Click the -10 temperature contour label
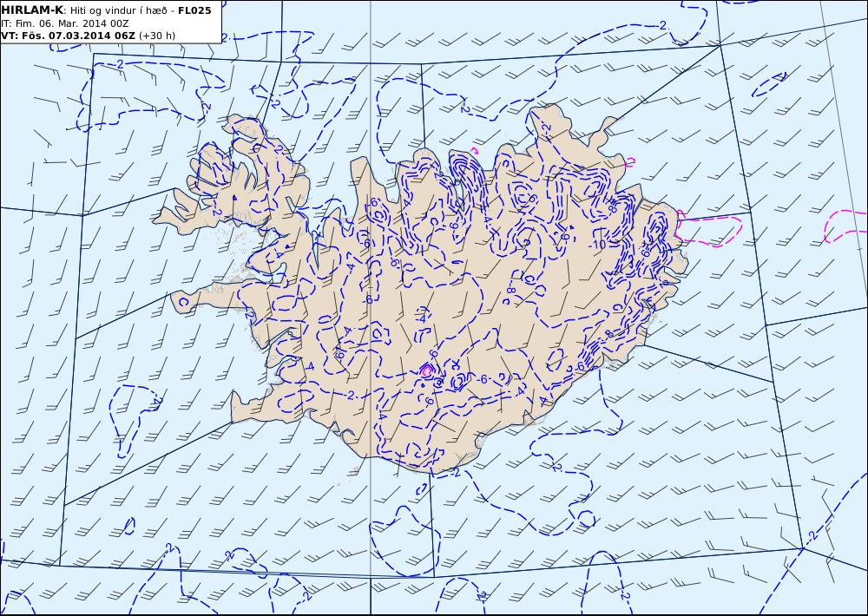 click(x=597, y=244)
